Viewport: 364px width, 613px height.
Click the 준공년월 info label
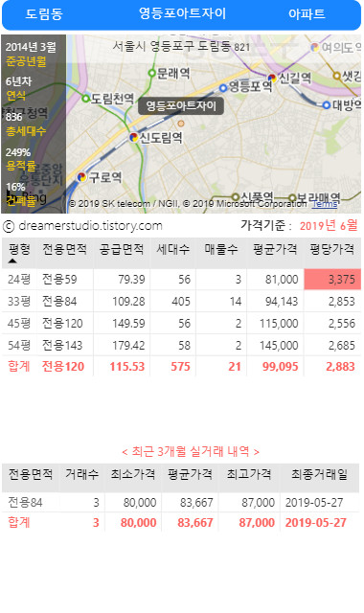[26, 61]
